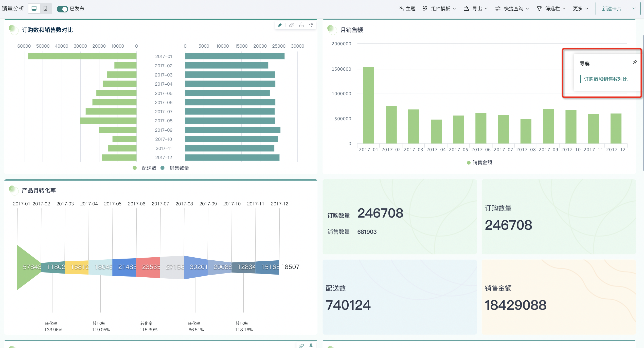This screenshot has width=644, height=348.
Task: Click the 销量分析 dashboard title
Action: point(13,9)
